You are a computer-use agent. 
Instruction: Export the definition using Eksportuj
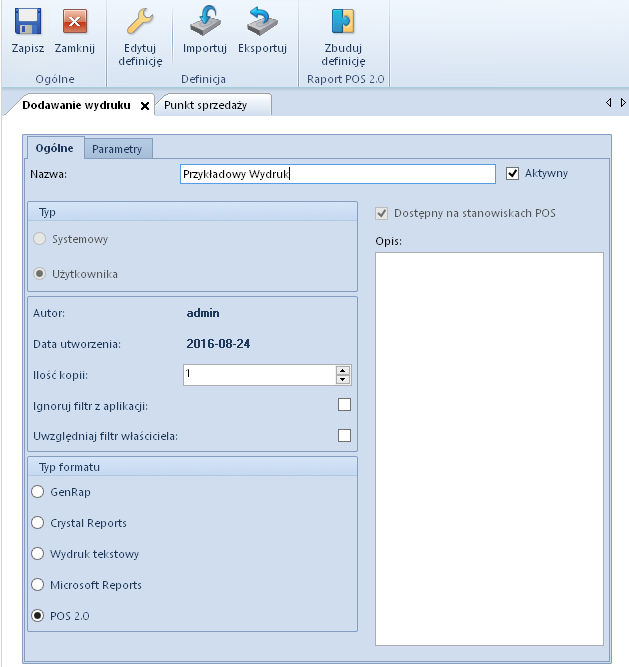click(262, 31)
